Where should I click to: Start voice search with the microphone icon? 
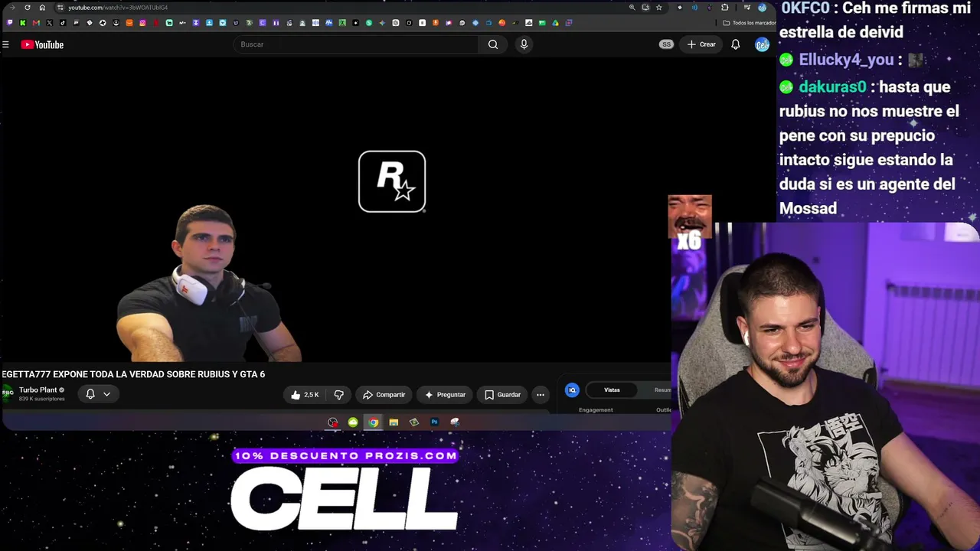tap(524, 44)
